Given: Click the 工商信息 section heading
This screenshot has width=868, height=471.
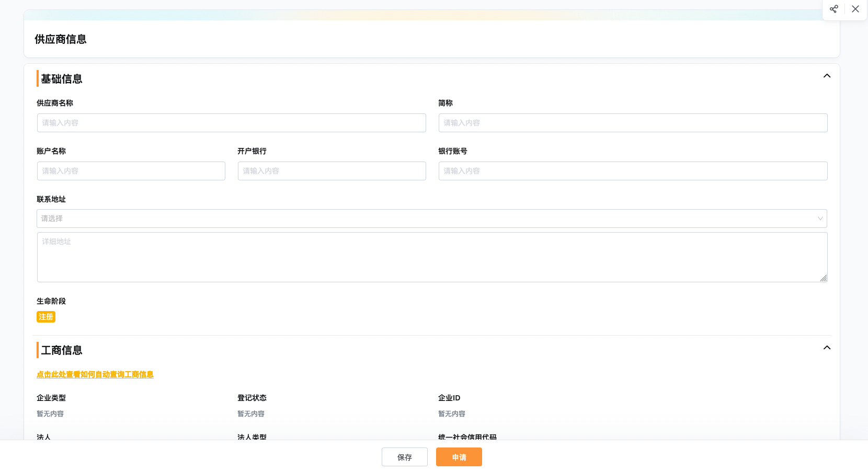Looking at the screenshot, I should (62, 350).
